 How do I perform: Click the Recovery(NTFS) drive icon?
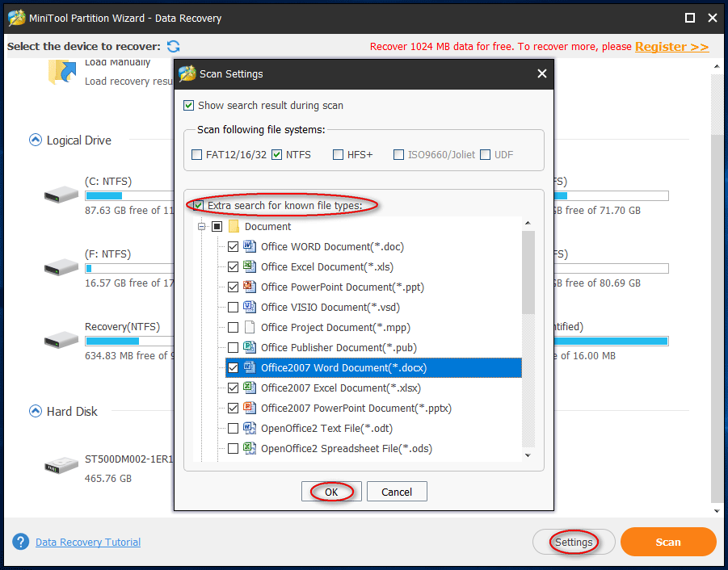61,340
